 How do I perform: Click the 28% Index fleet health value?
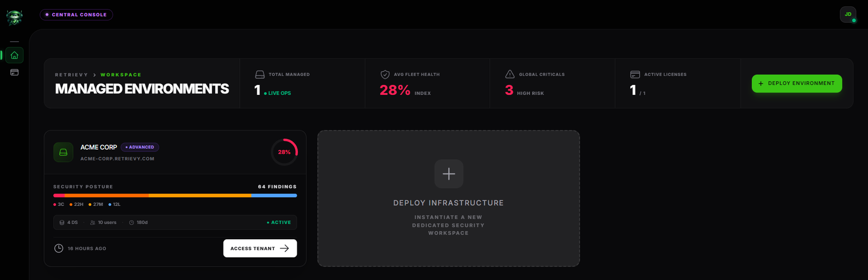click(x=405, y=90)
